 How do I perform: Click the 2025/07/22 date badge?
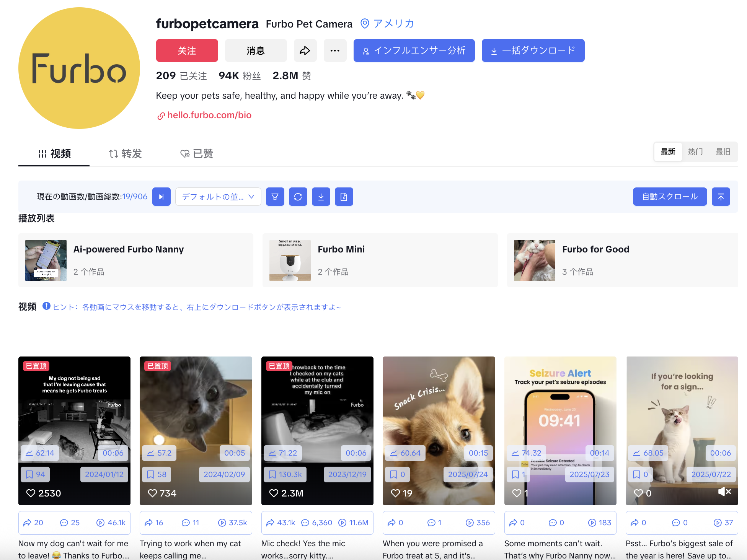[x=711, y=474]
